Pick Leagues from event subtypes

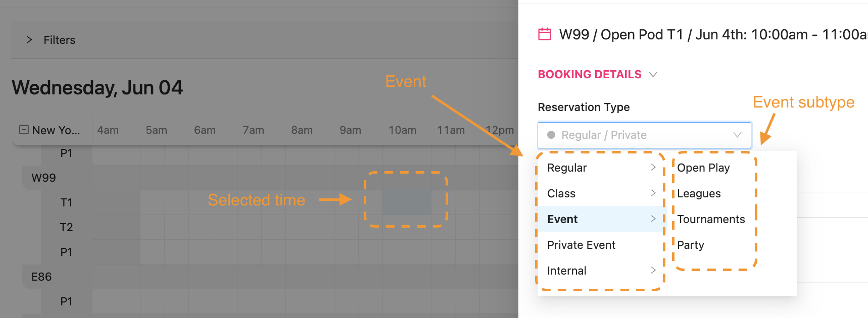699,193
